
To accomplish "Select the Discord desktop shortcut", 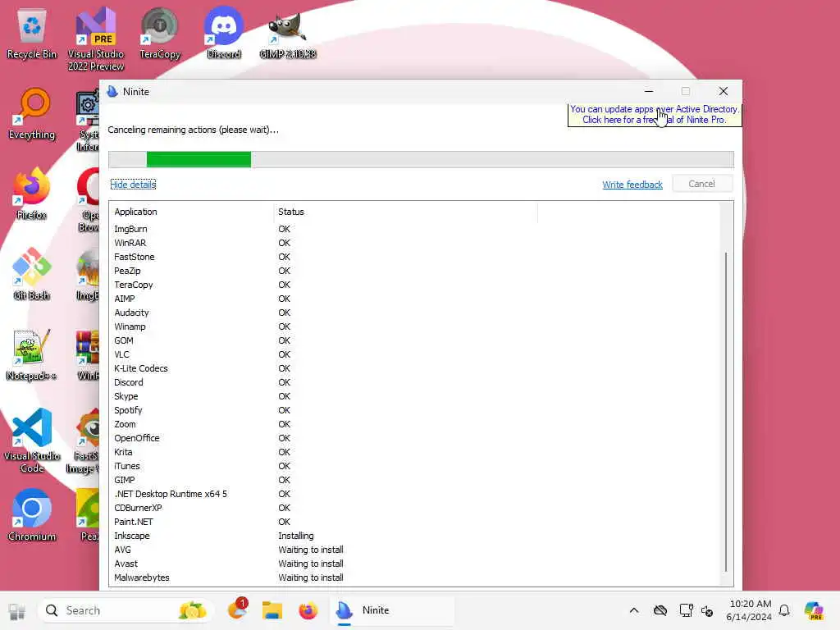I will [224, 34].
